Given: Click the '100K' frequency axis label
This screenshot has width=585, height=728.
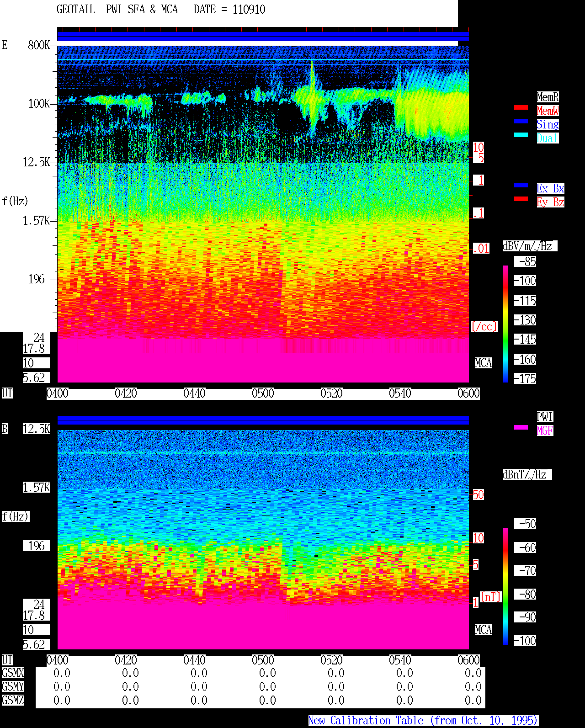Looking at the screenshot, I should point(39,103).
